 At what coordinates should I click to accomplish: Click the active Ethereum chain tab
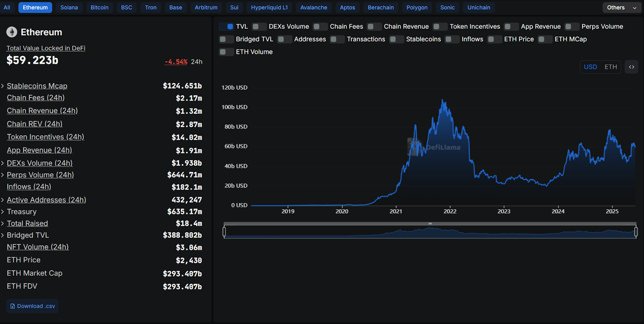[35, 8]
